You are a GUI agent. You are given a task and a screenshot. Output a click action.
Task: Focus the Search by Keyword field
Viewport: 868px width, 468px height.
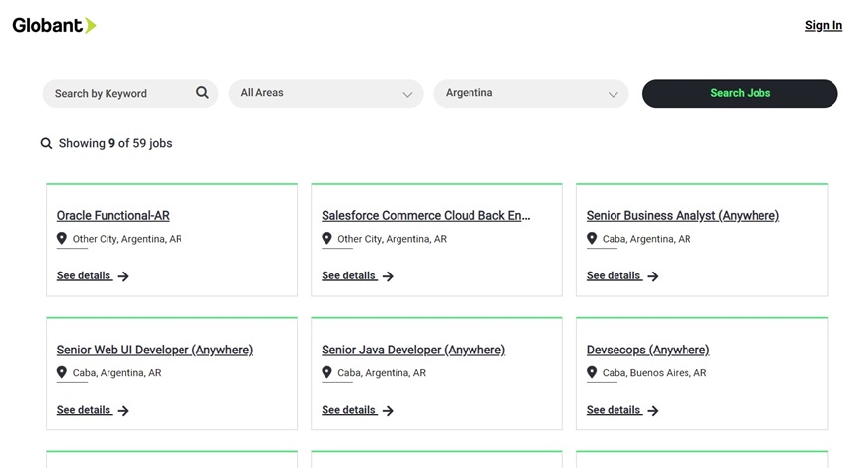pyautogui.click(x=130, y=93)
